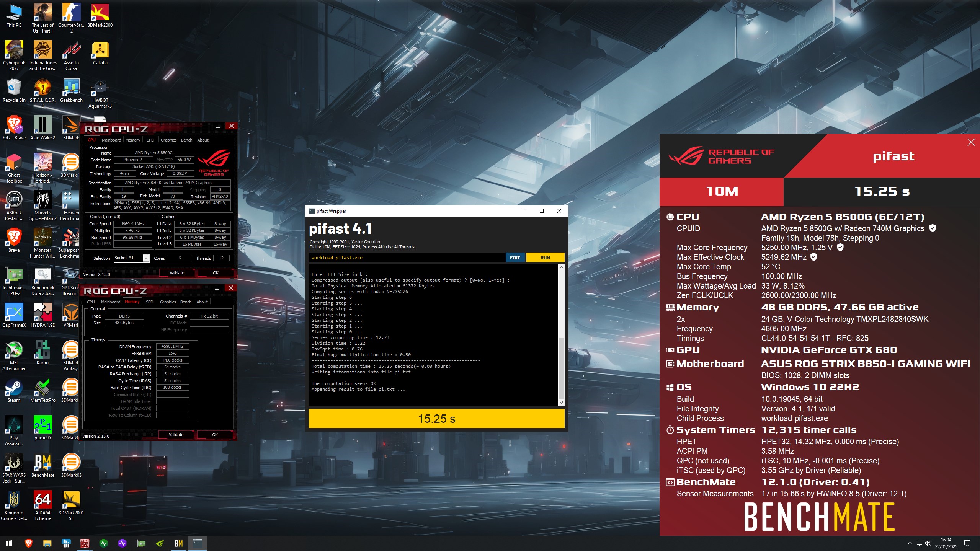Screen dimensions: 980x551
Task: Show hidden tray icons chevron
Action: click(910, 543)
